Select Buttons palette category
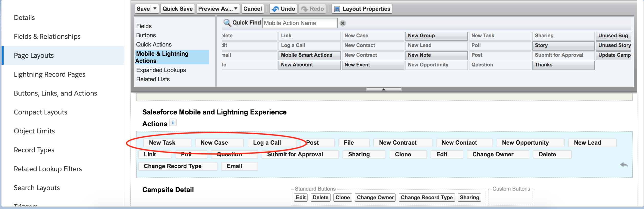 [146, 35]
